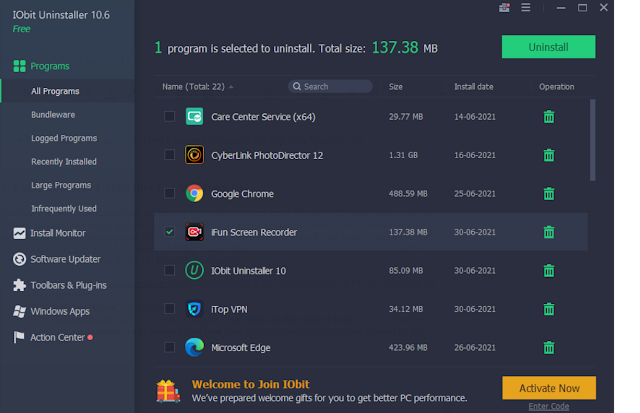
Task: Toggle the Name column sort arrow
Action: tap(231, 87)
